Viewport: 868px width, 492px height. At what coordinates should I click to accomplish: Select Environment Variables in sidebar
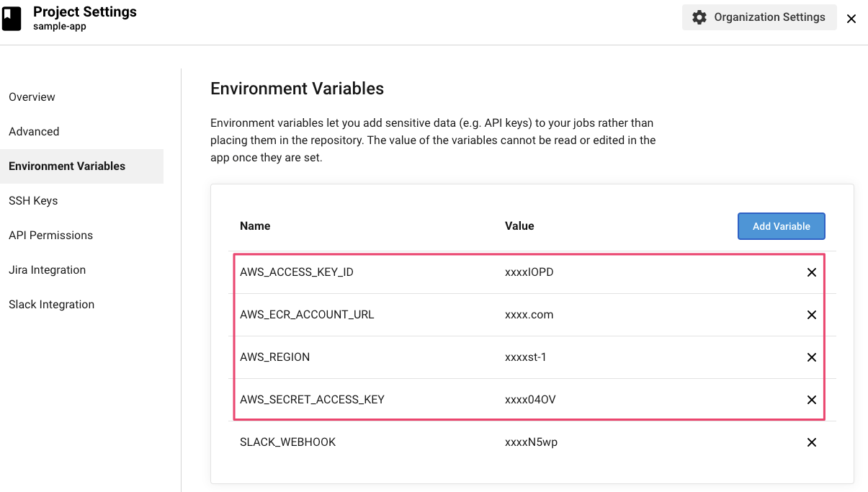tap(67, 166)
